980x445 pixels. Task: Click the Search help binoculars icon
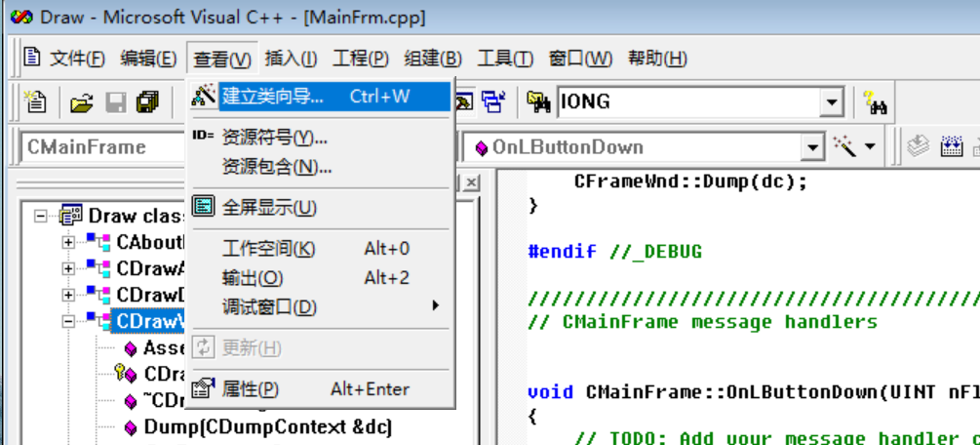pos(876,102)
